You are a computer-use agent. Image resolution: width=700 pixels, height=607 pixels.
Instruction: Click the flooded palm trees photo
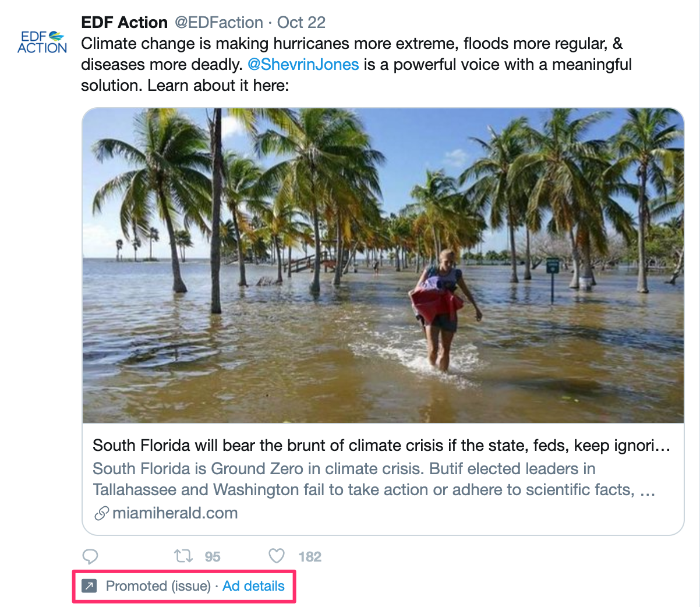tap(383, 265)
